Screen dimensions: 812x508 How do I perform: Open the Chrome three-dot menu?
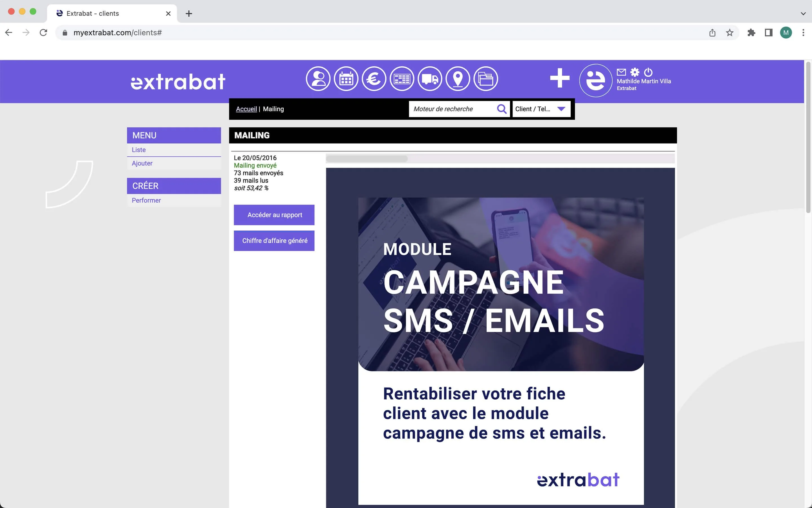[803, 32]
